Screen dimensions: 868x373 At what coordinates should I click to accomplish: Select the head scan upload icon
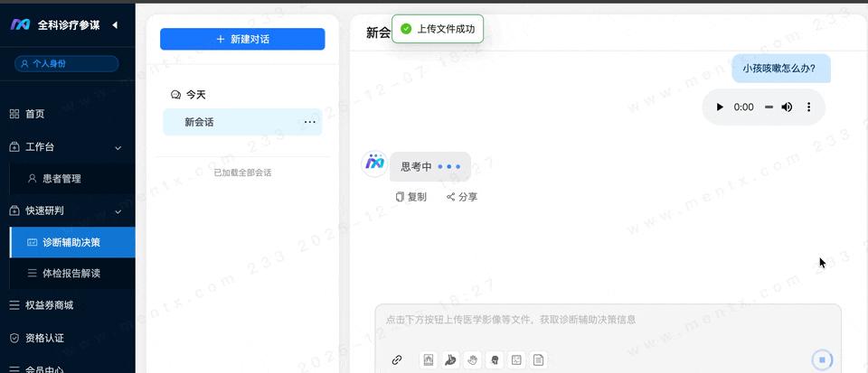pyautogui.click(x=495, y=360)
